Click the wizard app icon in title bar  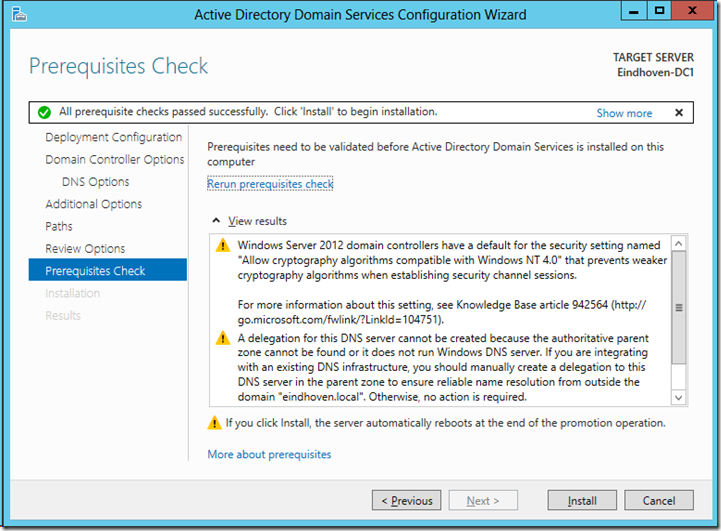[x=19, y=15]
